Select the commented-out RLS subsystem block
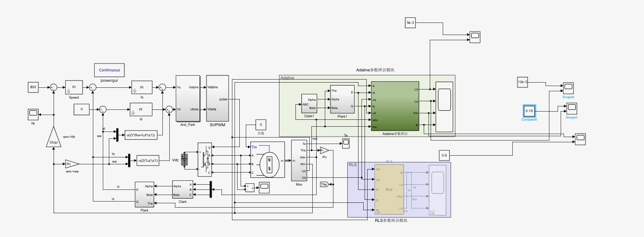644x237 pixels. click(x=389, y=189)
